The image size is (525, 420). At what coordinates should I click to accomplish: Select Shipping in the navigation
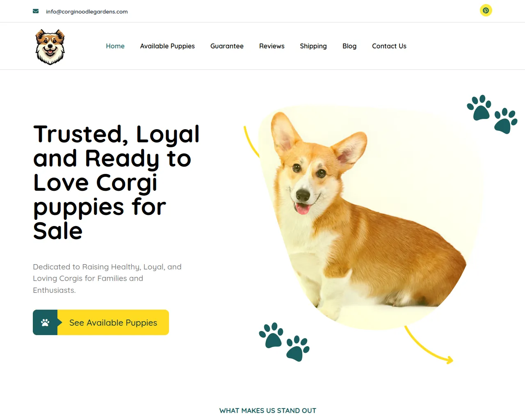(x=313, y=46)
